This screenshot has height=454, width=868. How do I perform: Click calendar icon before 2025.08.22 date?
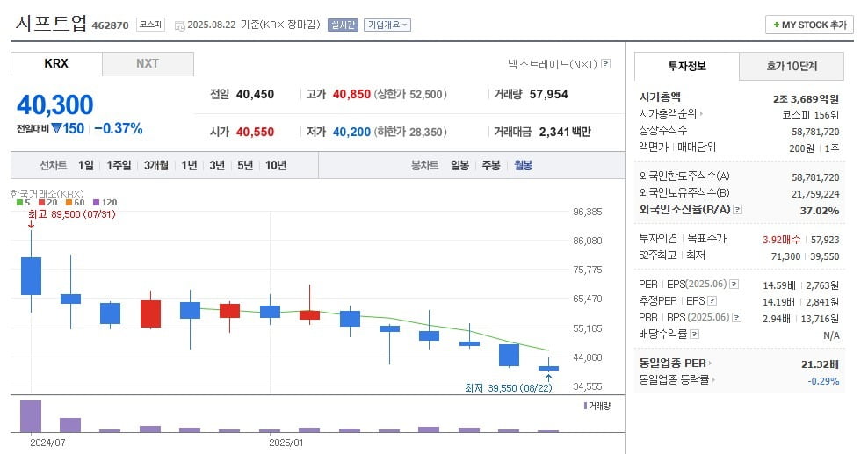tap(179, 25)
